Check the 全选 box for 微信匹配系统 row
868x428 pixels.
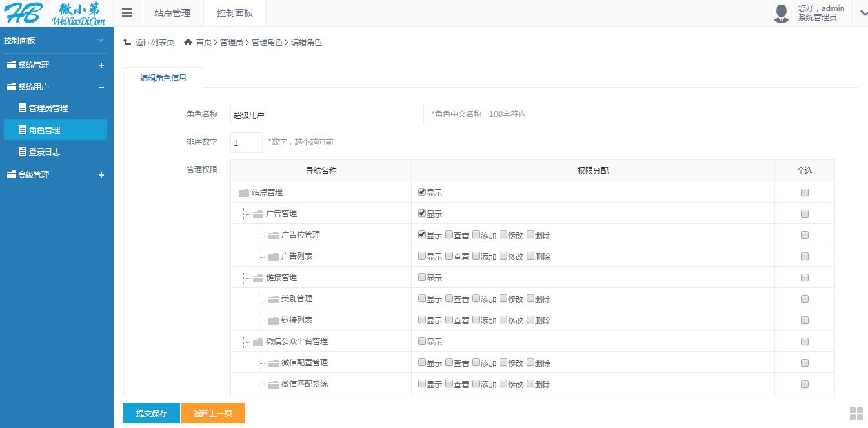(x=804, y=384)
